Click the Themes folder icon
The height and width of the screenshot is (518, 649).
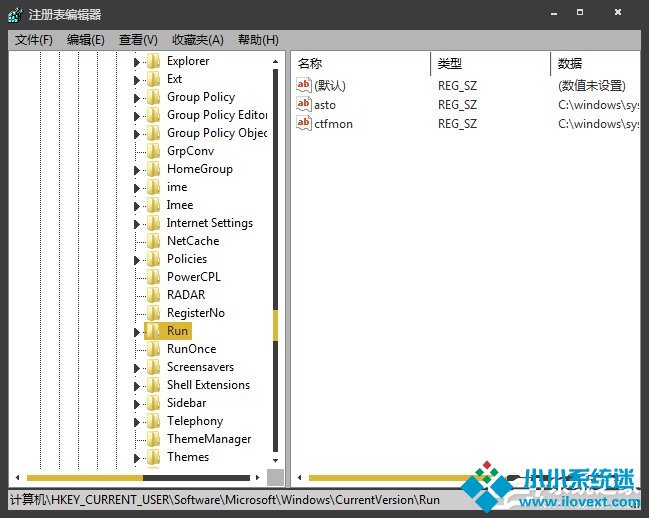coord(154,457)
